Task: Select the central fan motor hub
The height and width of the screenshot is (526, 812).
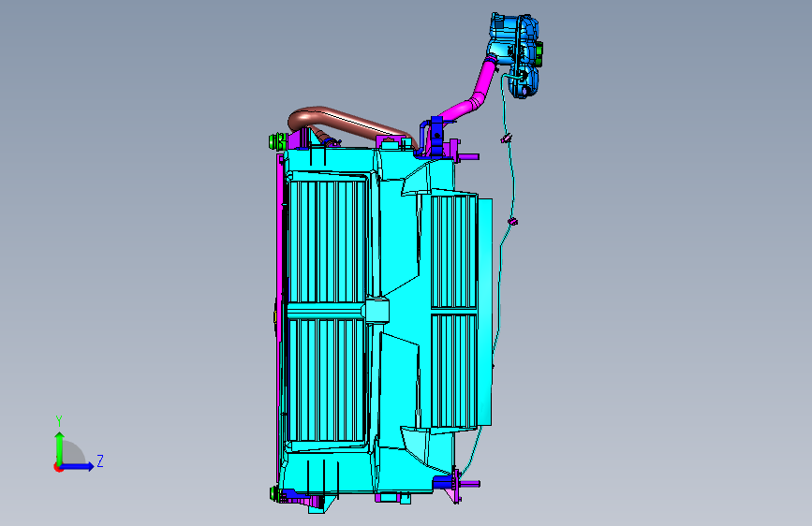Action: (376, 310)
